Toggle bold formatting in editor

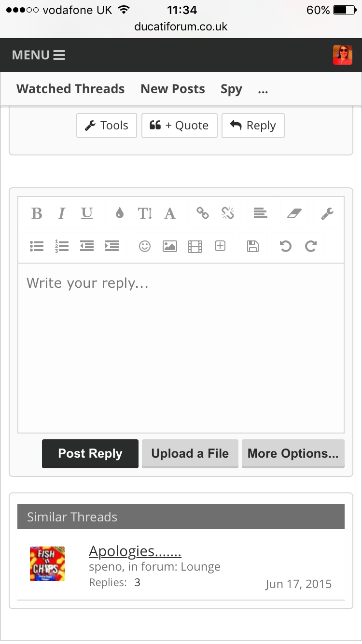(x=37, y=213)
